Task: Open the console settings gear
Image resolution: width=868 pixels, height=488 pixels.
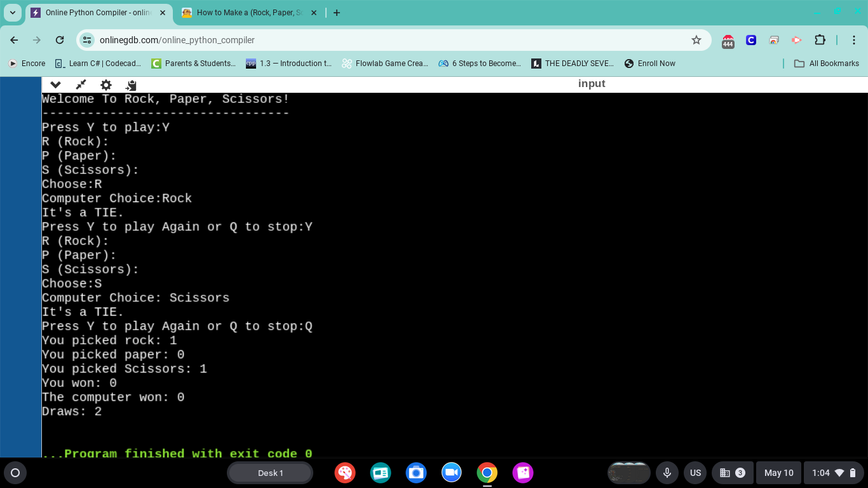Action: pyautogui.click(x=105, y=85)
